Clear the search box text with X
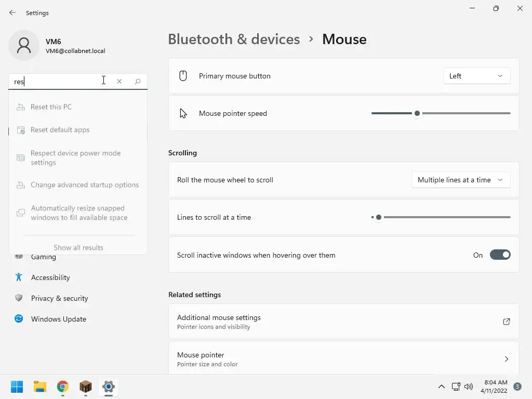532x399 pixels. (x=119, y=82)
